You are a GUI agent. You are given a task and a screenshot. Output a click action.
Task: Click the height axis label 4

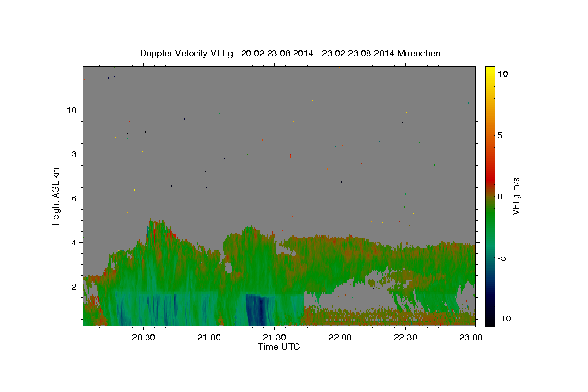[x=75, y=242]
